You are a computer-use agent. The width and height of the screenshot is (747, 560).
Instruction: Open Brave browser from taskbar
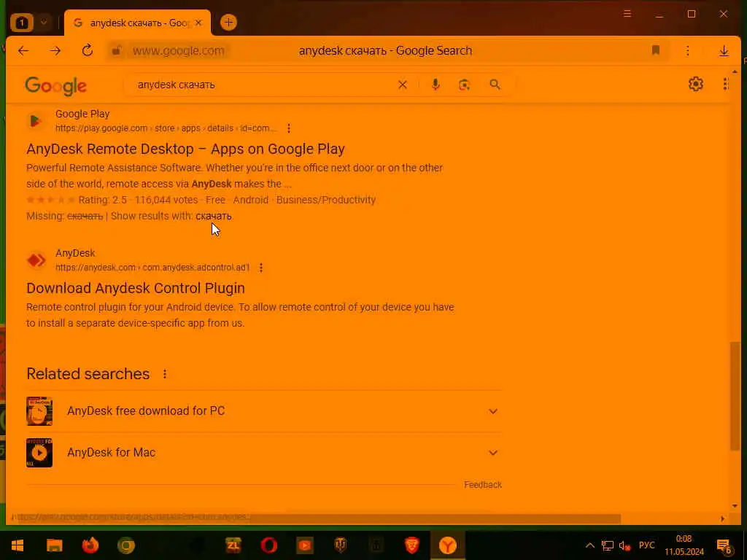point(411,545)
